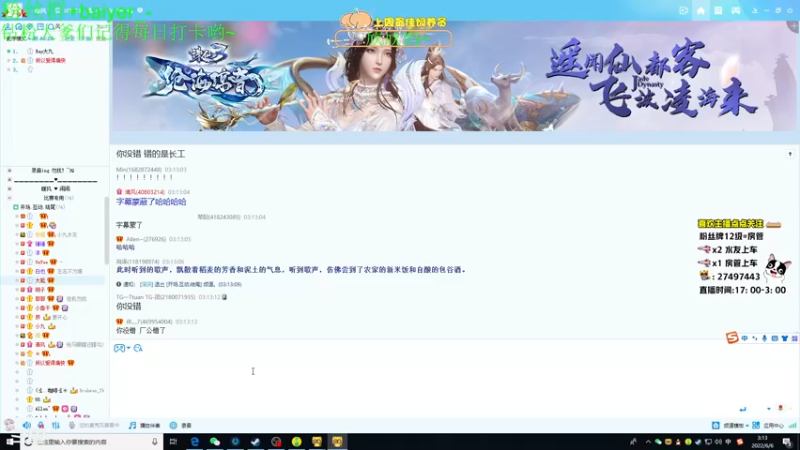The image size is (800, 450).
Task: Click the flower gift icon near send
Action: (780, 408)
